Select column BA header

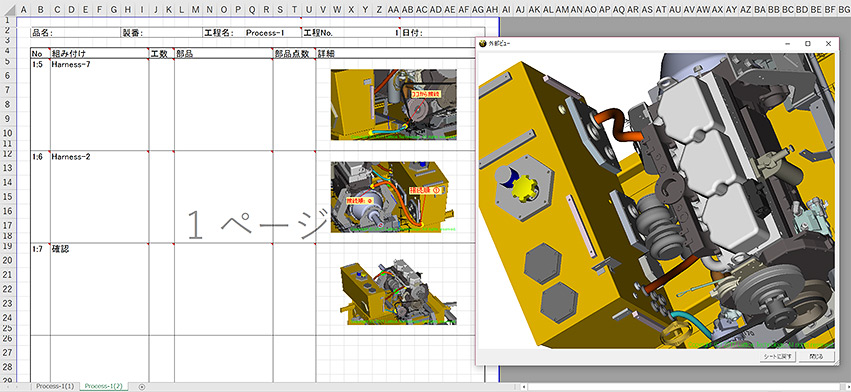click(760, 9)
